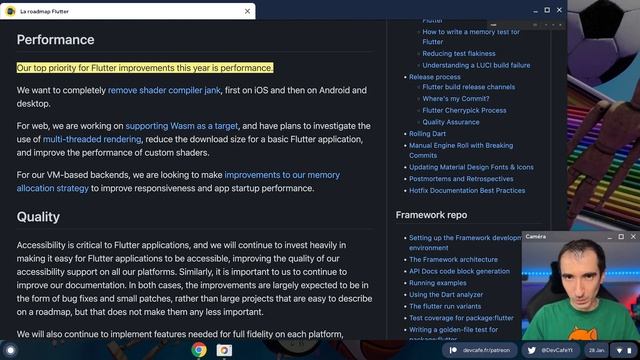Viewport: 640px width, 360px height.
Task: Open the Camera app icon in the shelf
Action: [x=224, y=350]
